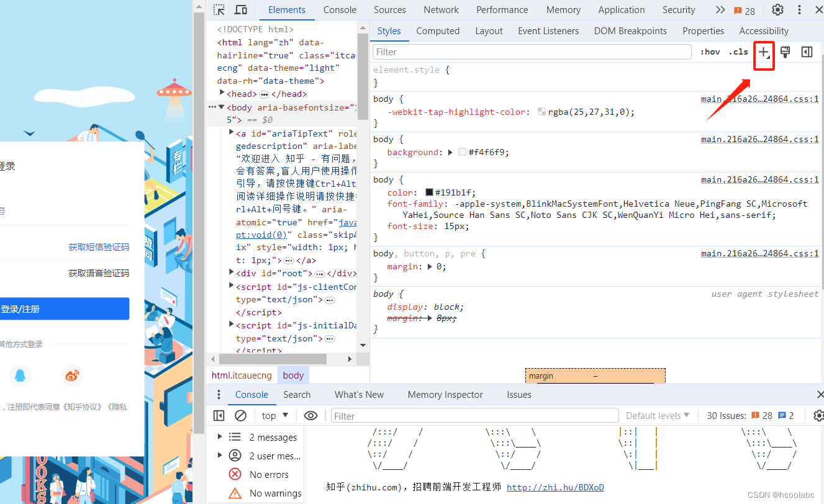Click the new style rule plus icon
824x504 pixels.
[764, 52]
